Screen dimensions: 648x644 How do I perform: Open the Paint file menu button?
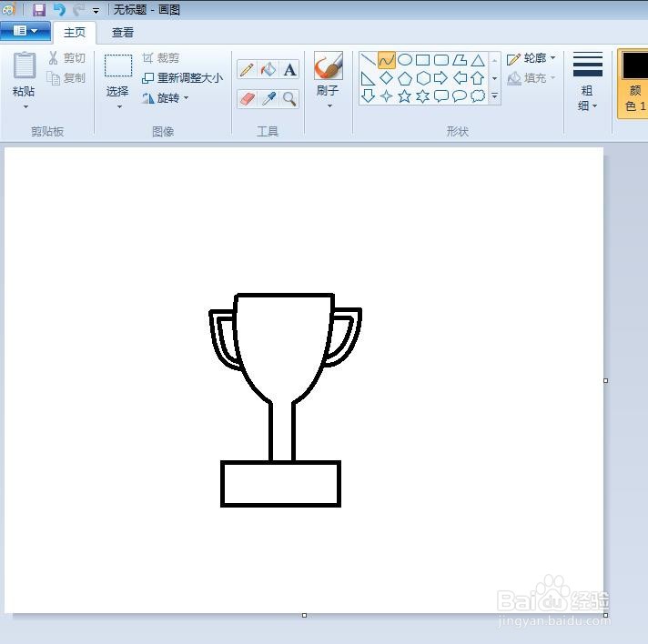(25, 32)
